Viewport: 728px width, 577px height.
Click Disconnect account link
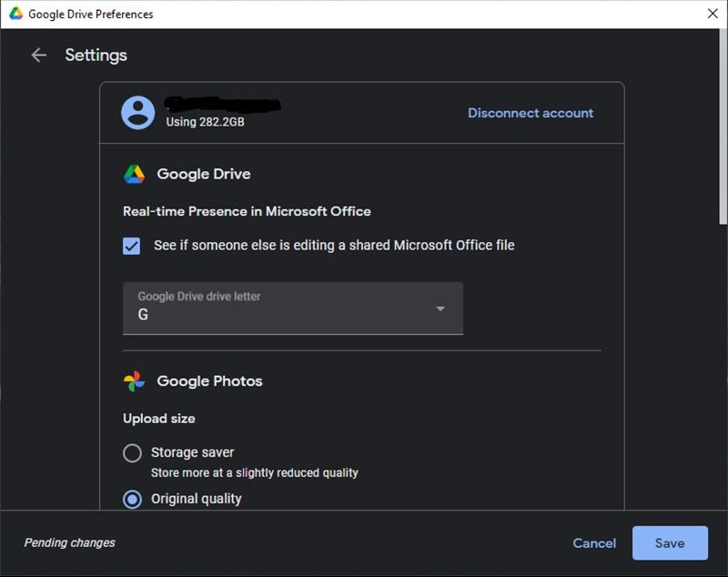(x=531, y=113)
